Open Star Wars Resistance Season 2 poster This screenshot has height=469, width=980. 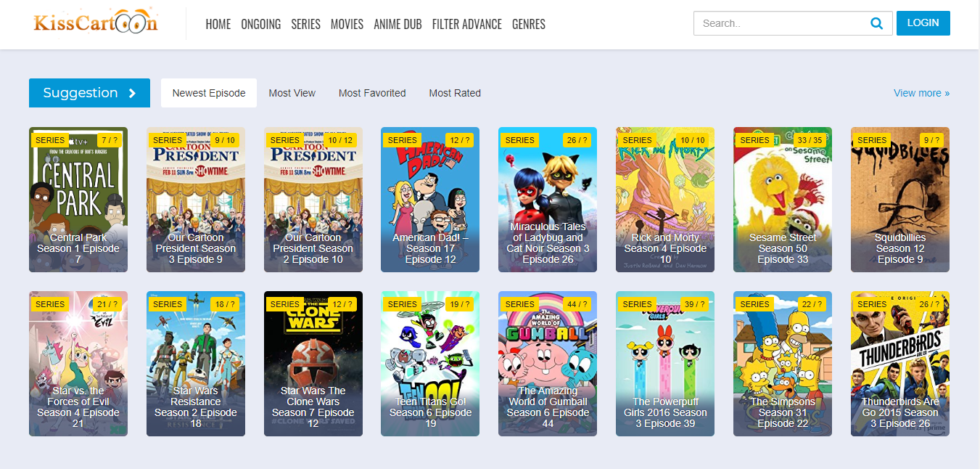[x=196, y=364]
